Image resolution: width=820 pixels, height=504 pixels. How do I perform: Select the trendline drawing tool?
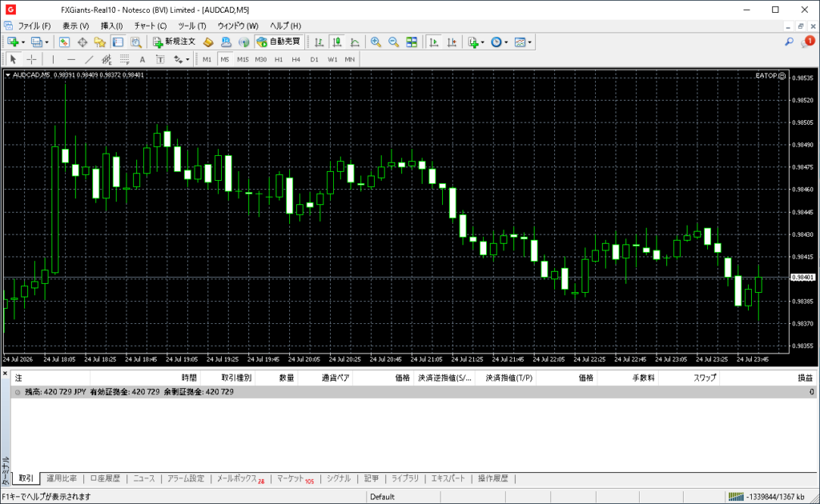tap(89, 59)
